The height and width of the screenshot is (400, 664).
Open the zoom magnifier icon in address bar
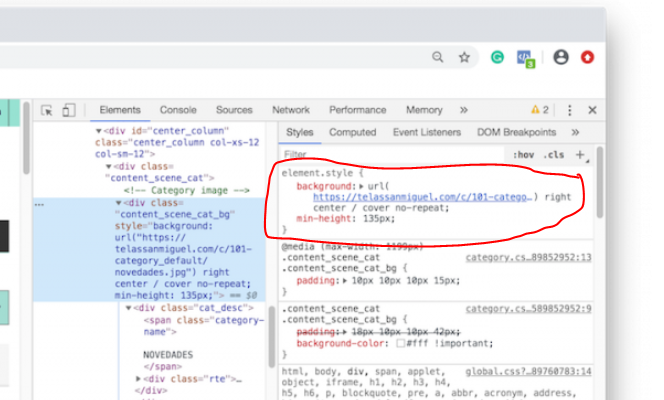coord(438,58)
